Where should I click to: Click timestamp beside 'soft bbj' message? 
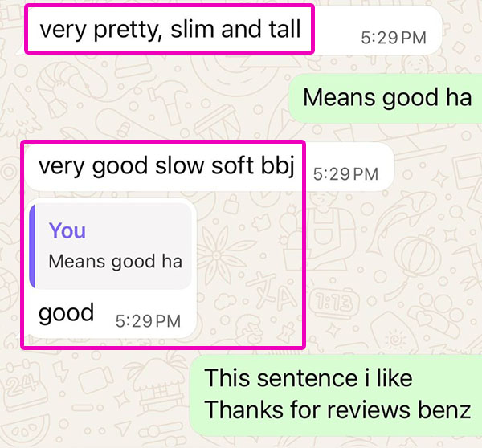click(345, 174)
